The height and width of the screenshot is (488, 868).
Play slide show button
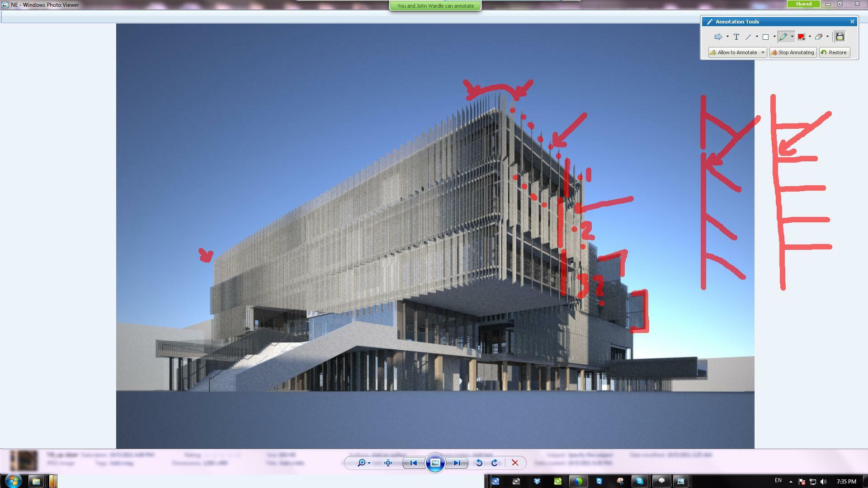click(435, 463)
